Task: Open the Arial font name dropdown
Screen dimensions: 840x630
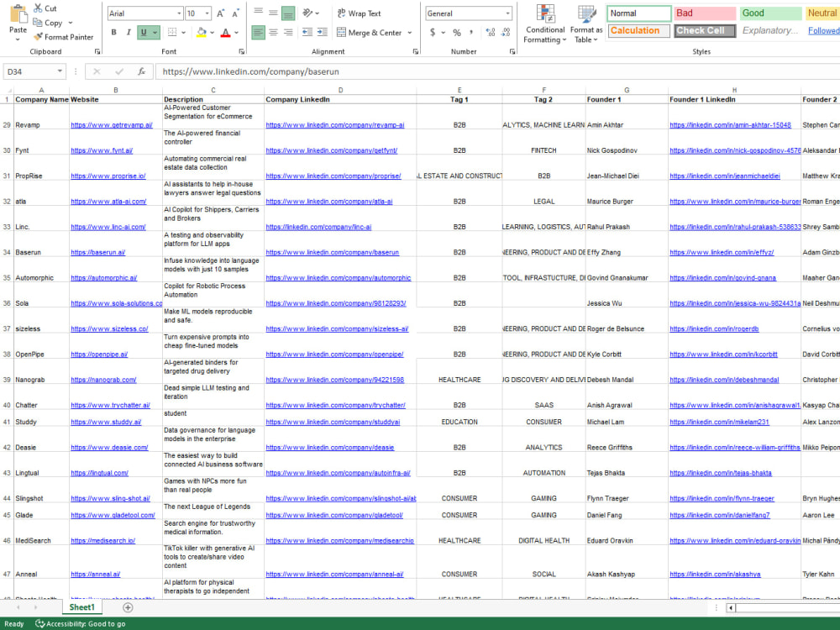Action: (x=179, y=13)
